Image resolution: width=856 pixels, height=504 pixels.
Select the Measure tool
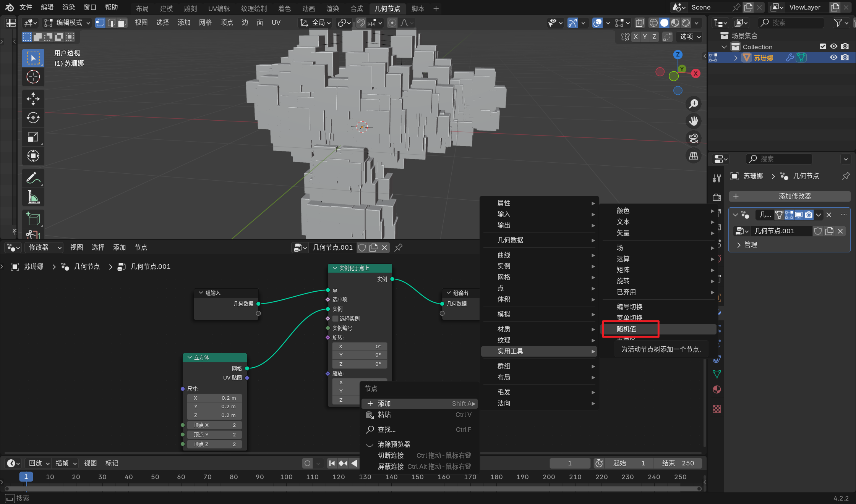click(x=33, y=197)
